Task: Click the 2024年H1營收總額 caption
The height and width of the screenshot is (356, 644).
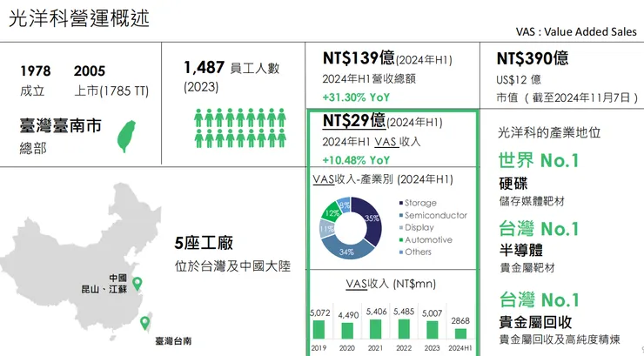Action: coord(369,78)
